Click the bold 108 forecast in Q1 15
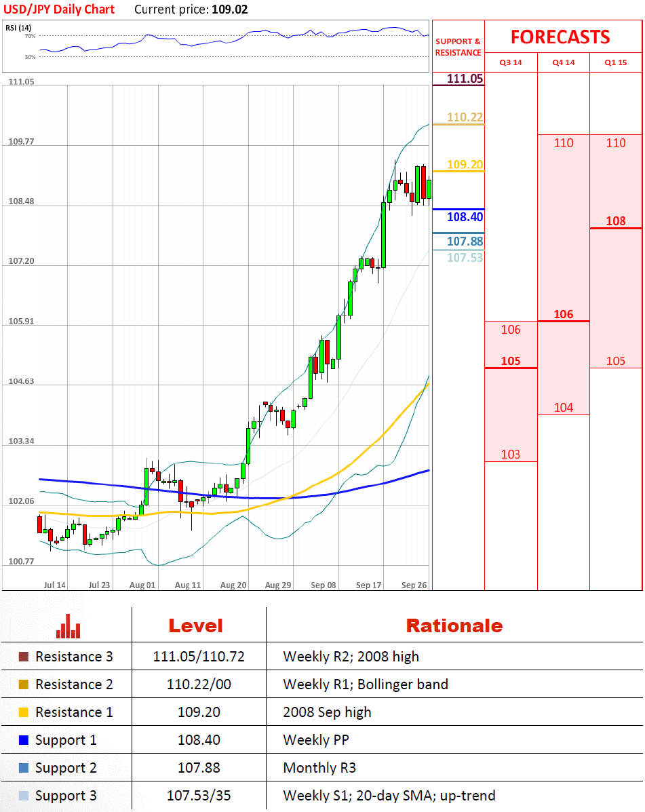Viewport: 645px width, 812px height. pos(616,220)
